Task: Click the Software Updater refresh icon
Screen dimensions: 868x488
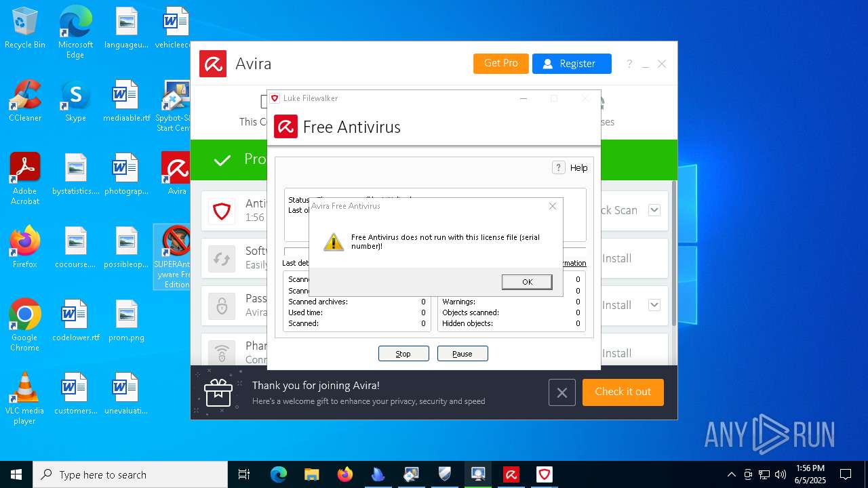Action: [x=222, y=258]
